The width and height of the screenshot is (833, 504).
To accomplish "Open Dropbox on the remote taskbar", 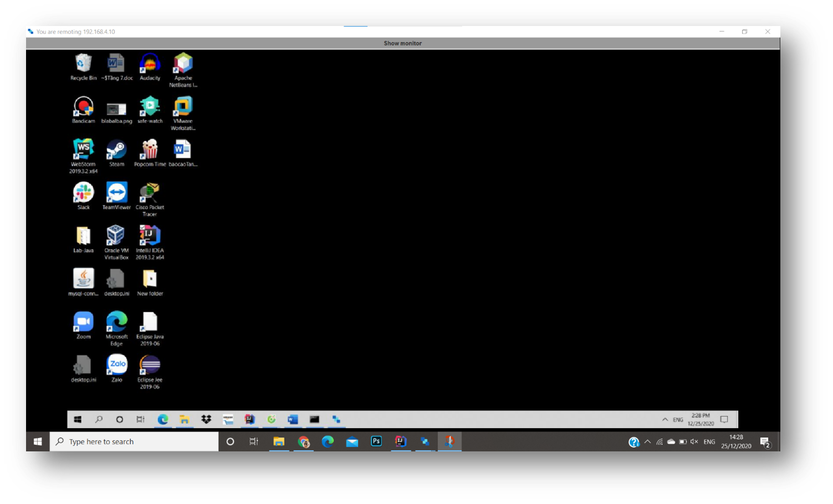I will (x=206, y=419).
